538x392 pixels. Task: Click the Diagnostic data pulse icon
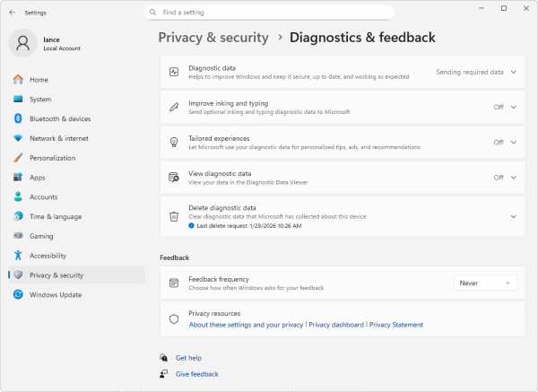coord(174,72)
